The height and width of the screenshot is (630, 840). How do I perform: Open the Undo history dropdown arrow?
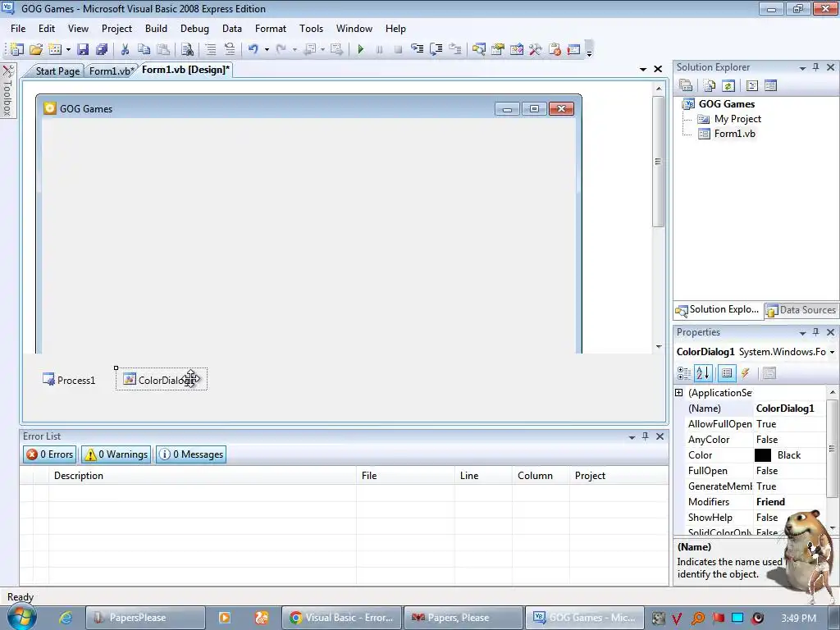(x=267, y=50)
